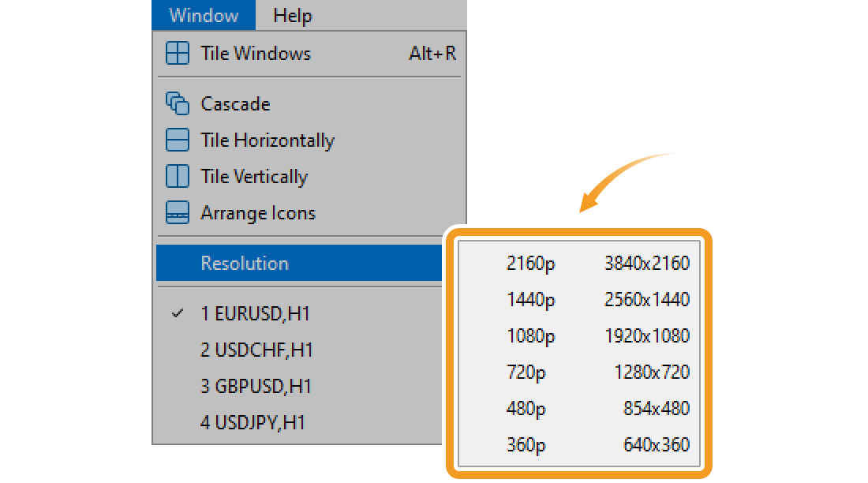
Task: Click the Tile Horizontally split icon
Action: click(x=178, y=140)
